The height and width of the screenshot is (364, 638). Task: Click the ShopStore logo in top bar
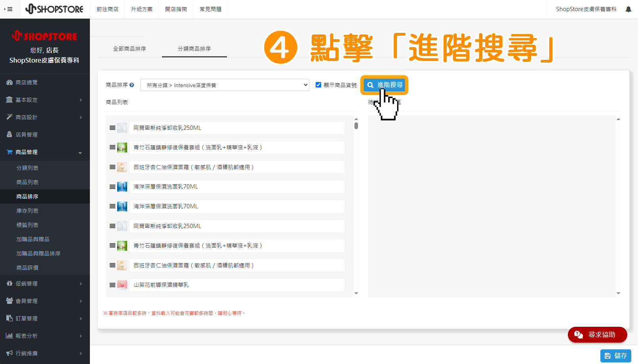pyautogui.click(x=54, y=9)
